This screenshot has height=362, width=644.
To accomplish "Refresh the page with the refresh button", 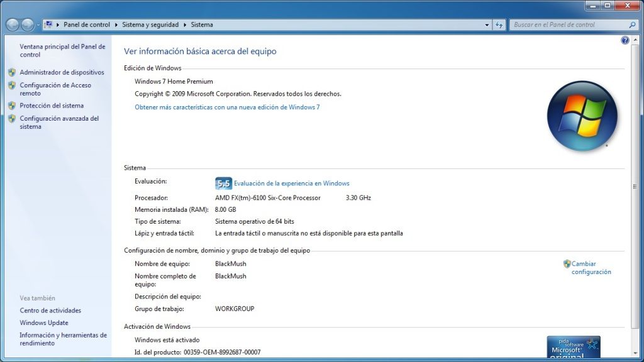I will point(499,25).
